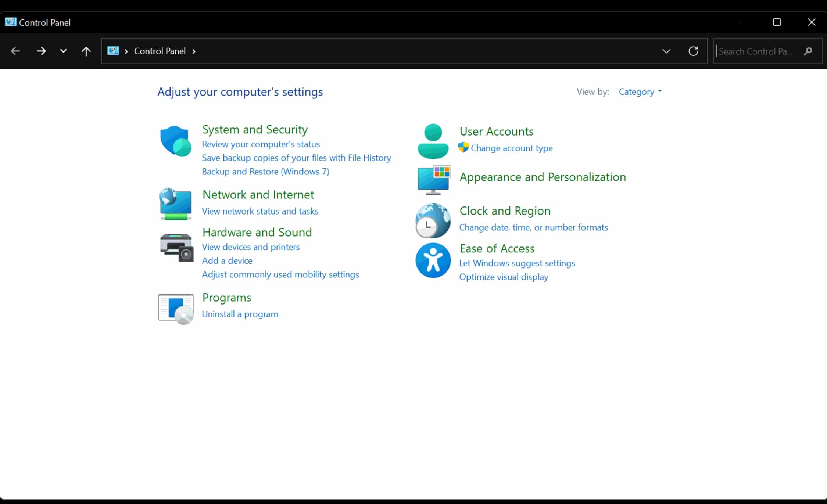827x504 pixels.
Task: Open the Appearance and Personalization monitor icon
Action: 434,180
